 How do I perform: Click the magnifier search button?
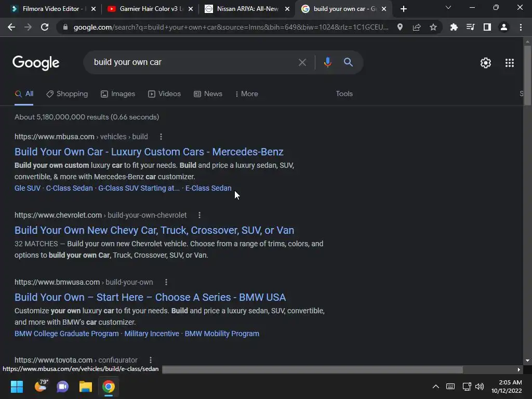coord(348,62)
